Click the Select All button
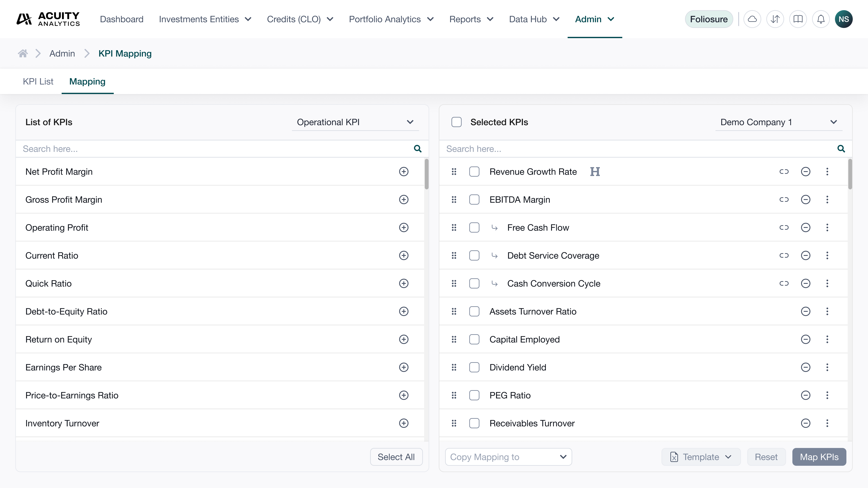This screenshot has height=488, width=868. tap(396, 457)
